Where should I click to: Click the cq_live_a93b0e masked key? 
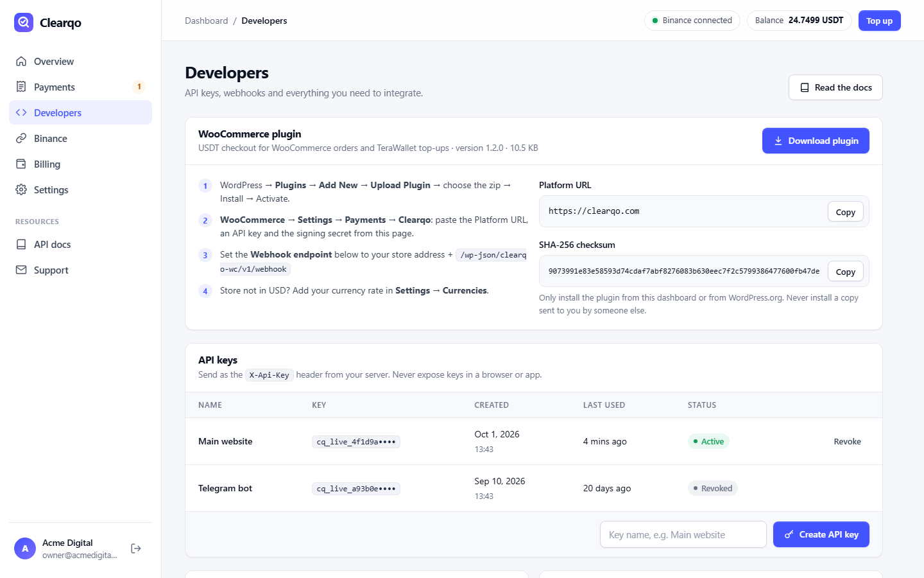coord(356,489)
